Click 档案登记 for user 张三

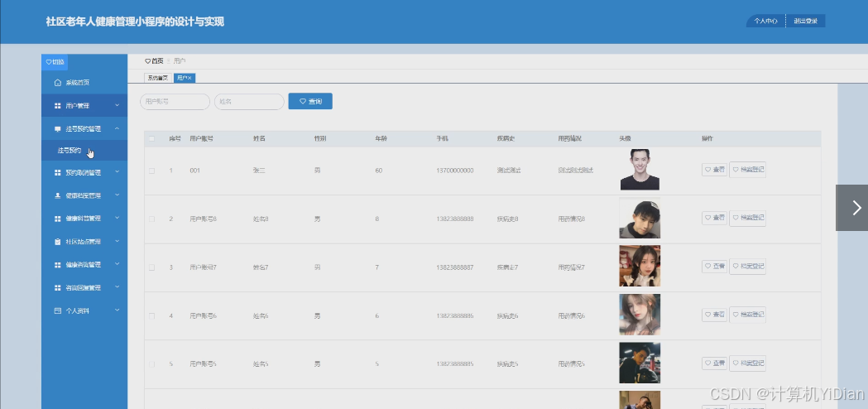pyautogui.click(x=747, y=170)
